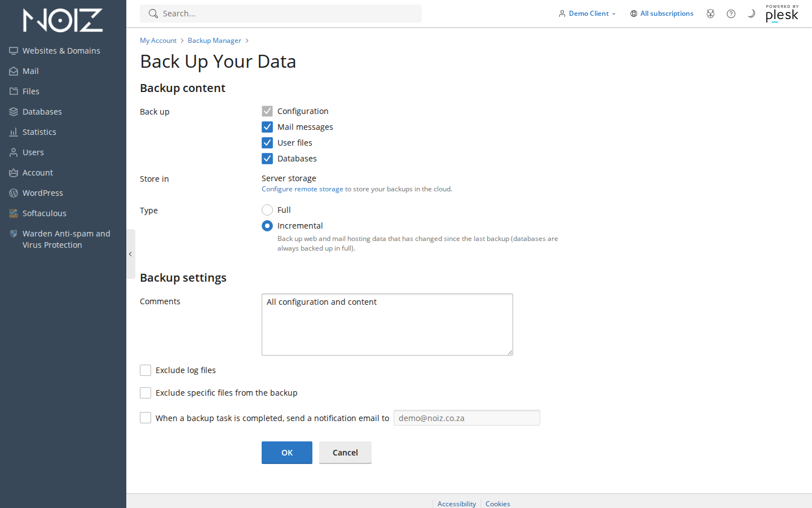Uncheck the User files checkbox
This screenshot has height=508, width=812.
(267, 143)
